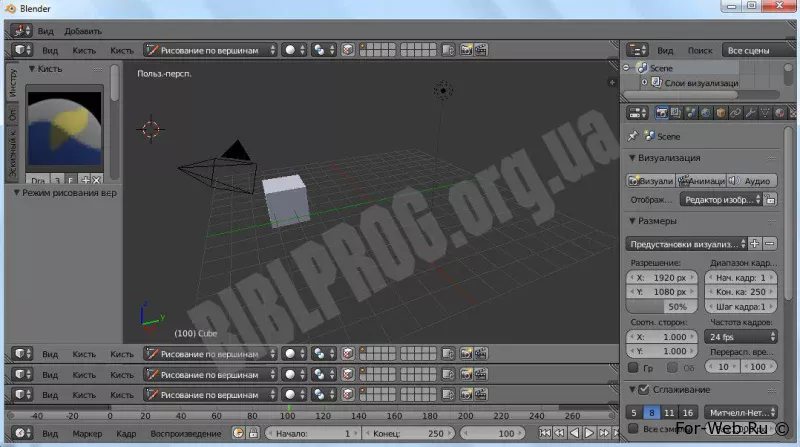Toggle the Гр checkbox

(633, 367)
